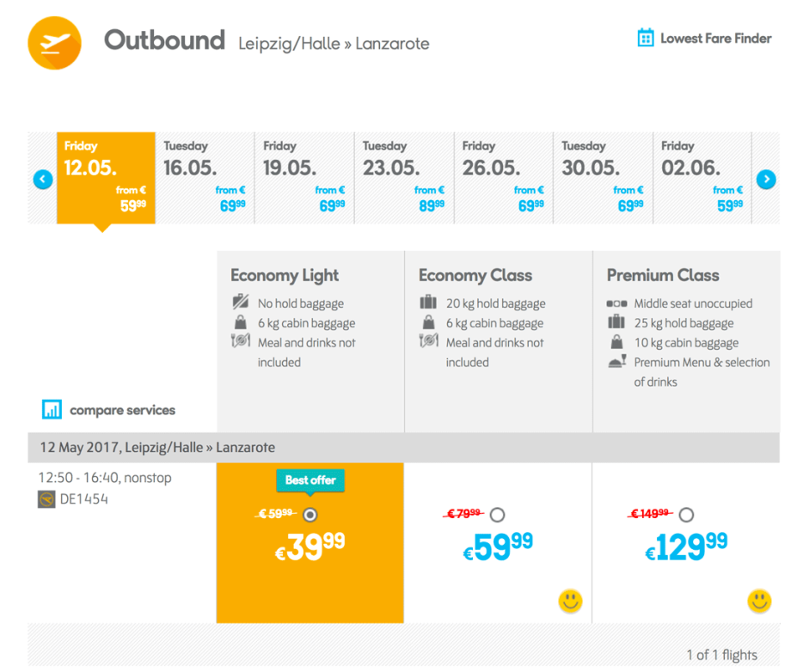Click the DE1454 airline logo icon
This screenshot has height=672, width=791.
click(47, 499)
